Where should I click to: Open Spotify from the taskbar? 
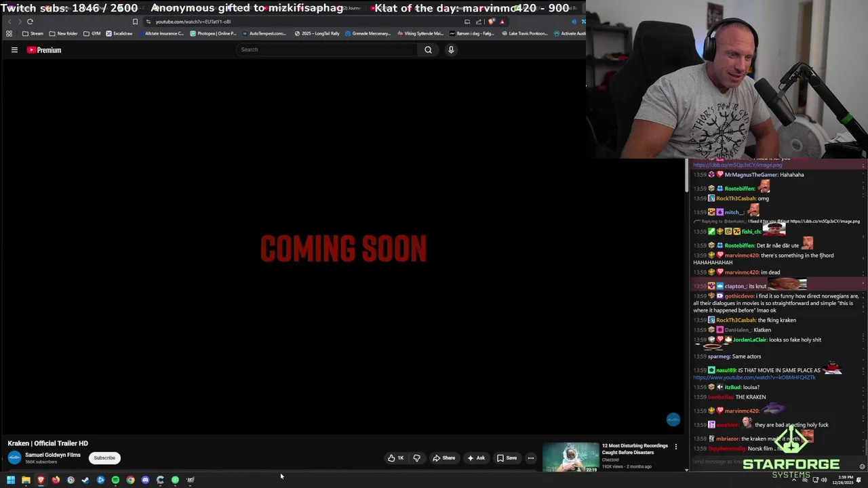click(115, 480)
